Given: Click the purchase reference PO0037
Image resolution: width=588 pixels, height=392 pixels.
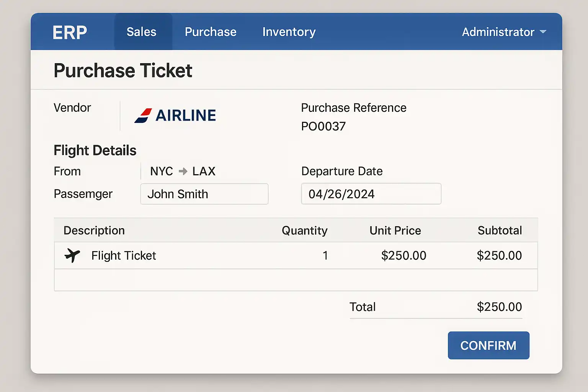Looking at the screenshot, I should (x=323, y=126).
